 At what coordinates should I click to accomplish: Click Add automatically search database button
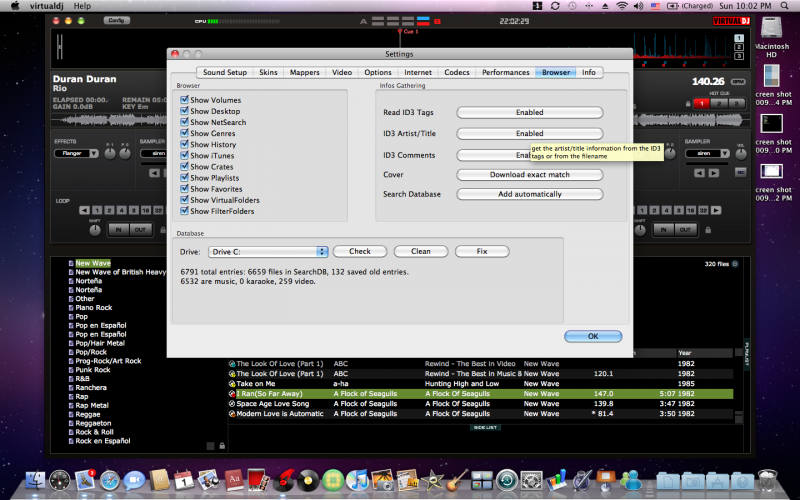click(x=530, y=194)
